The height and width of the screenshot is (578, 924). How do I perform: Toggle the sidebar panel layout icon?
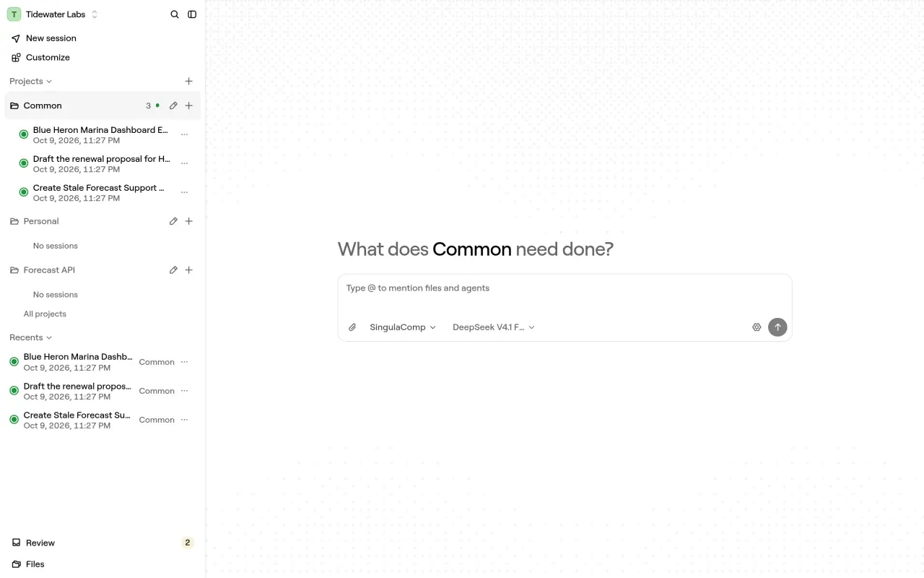pyautogui.click(x=192, y=14)
